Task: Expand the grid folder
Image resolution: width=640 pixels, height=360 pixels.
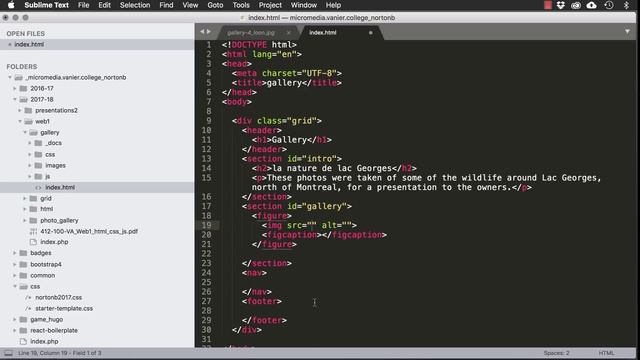Action: 25,198
